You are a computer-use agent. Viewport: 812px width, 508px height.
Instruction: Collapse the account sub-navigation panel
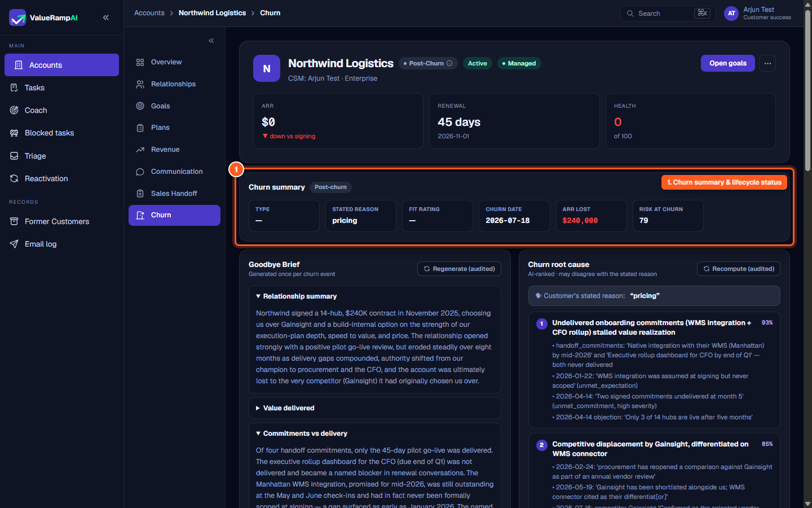211,41
